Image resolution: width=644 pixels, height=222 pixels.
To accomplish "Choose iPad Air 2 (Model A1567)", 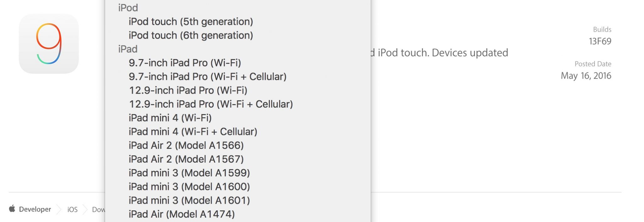I will tap(187, 159).
